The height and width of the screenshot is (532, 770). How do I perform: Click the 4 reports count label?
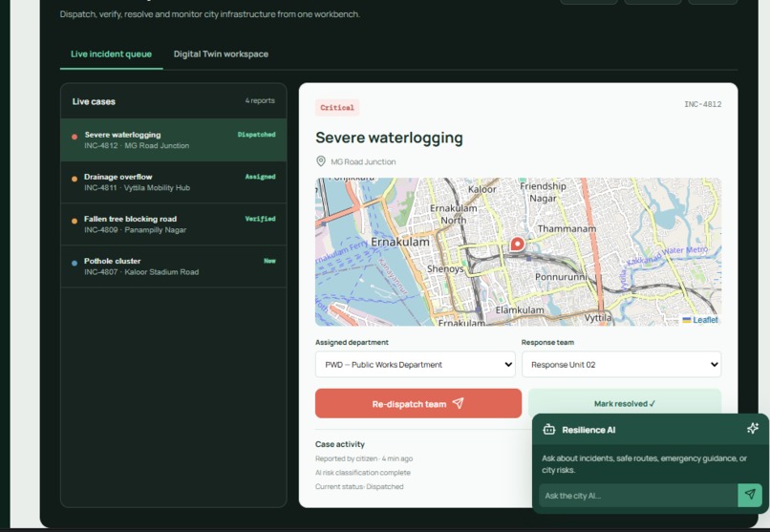tap(260, 100)
